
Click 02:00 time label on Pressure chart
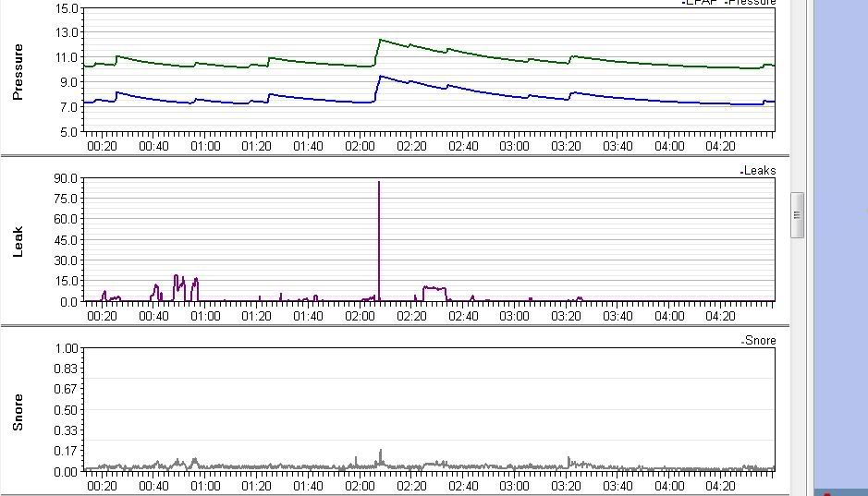pos(360,146)
